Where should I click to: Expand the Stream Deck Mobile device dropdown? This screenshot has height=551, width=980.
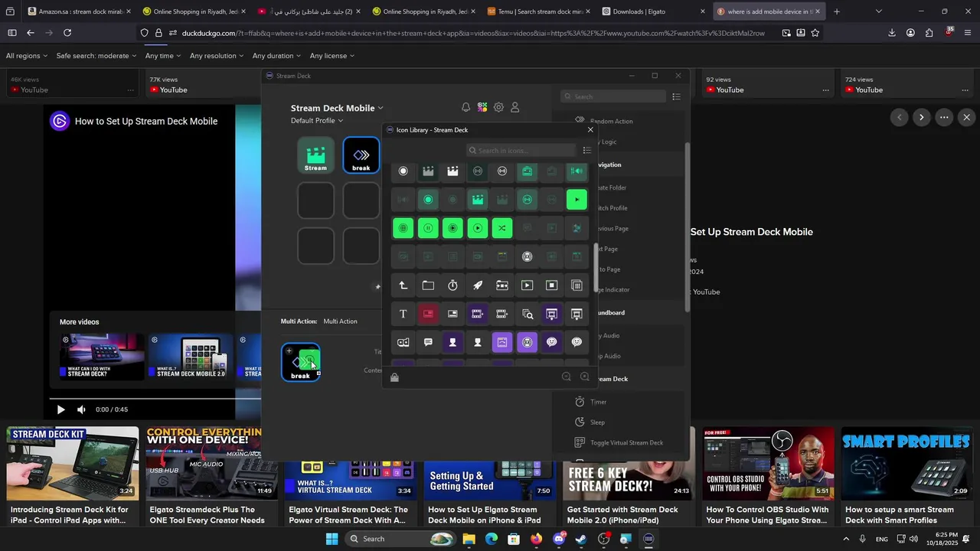click(x=337, y=108)
